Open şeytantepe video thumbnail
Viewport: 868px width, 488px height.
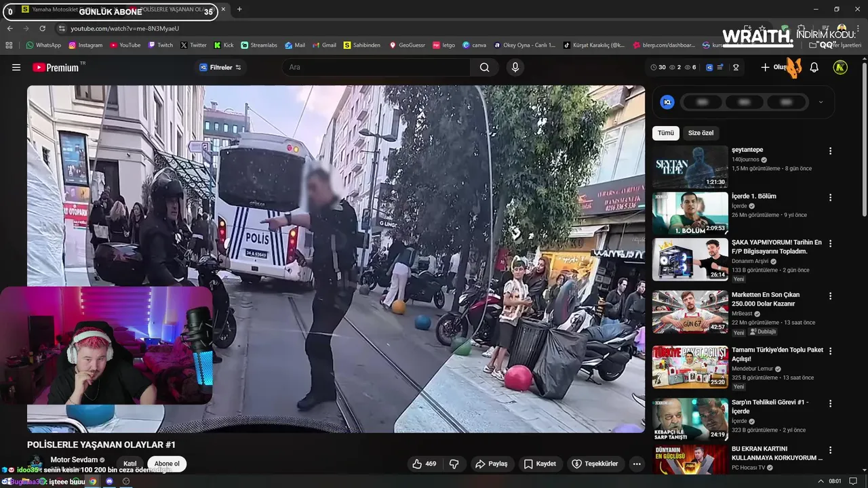(x=690, y=167)
